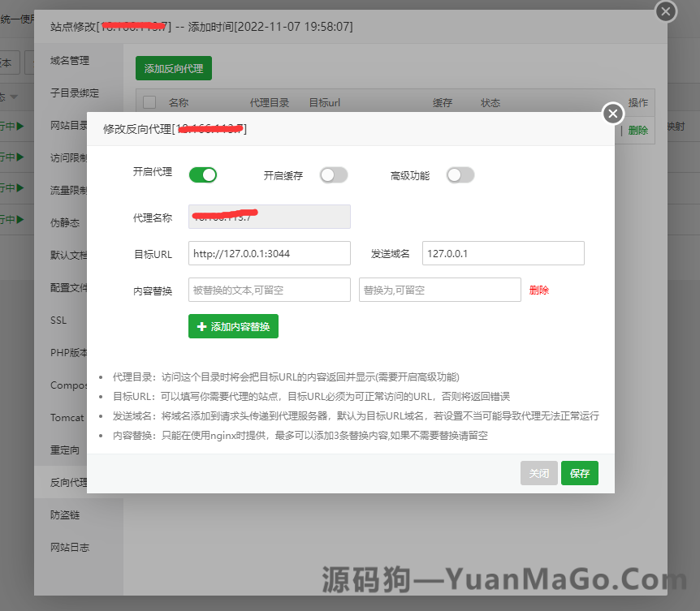Click the red 删除 link beside the replace fields
Image resolution: width=700 pixels, height=611 pixels.
539,290
